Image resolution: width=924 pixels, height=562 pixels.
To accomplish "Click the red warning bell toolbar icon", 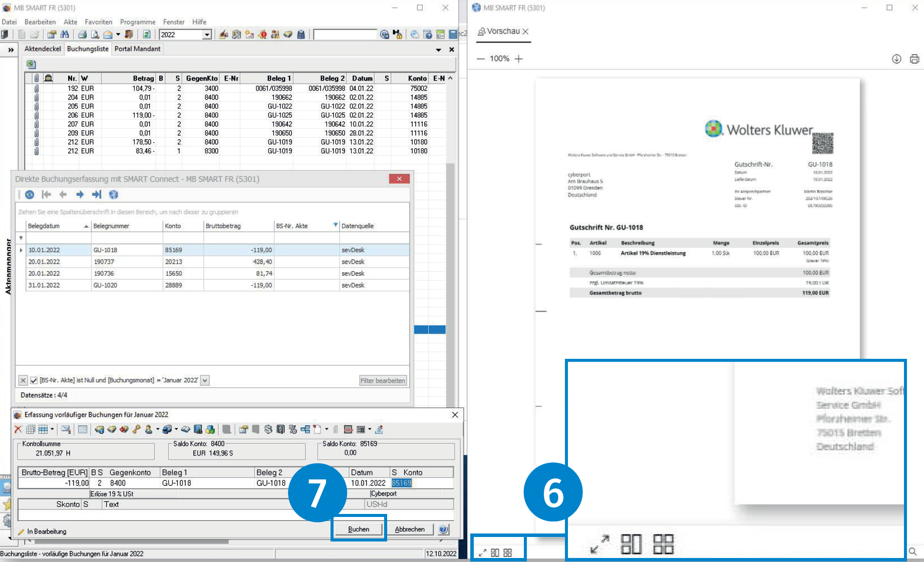I will (262, 35).
